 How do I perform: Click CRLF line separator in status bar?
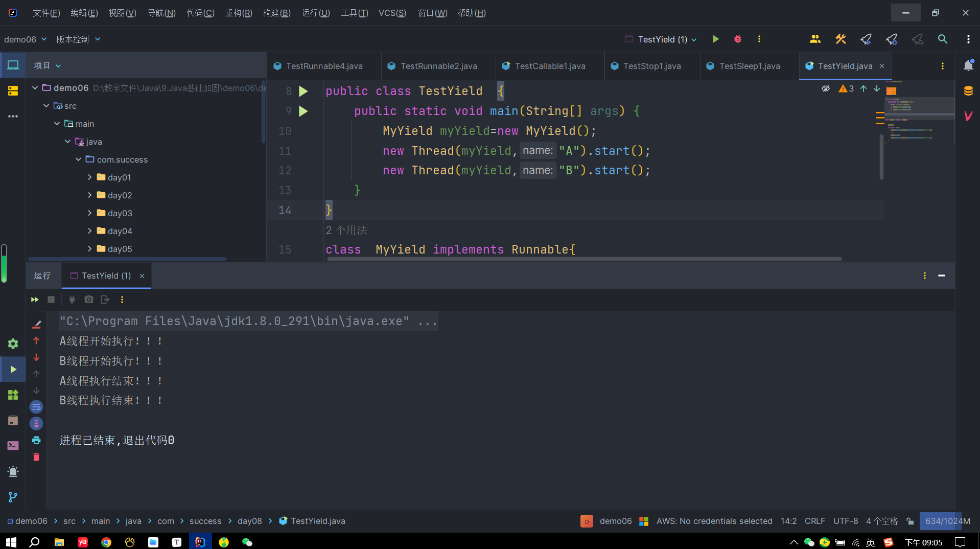814,521
